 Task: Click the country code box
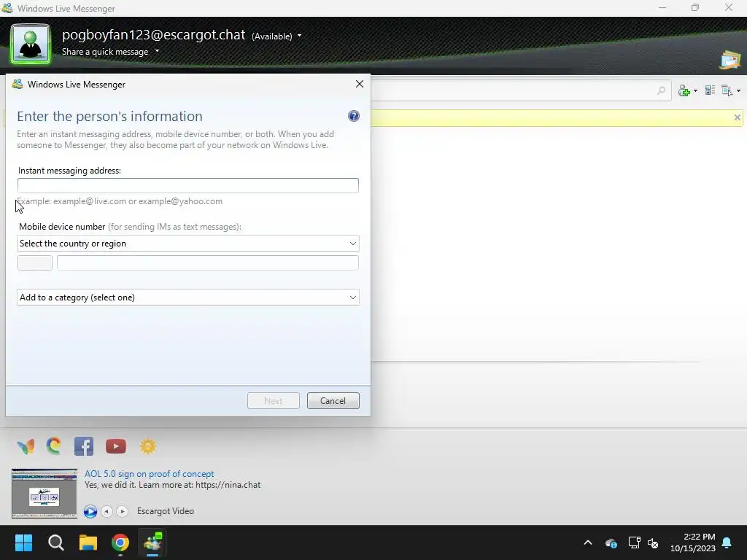click(x=35, y=262)
